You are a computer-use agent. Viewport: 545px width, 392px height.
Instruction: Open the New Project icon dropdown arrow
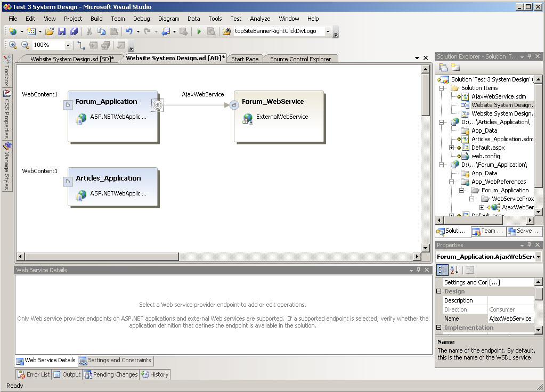[x=21, y=31]
